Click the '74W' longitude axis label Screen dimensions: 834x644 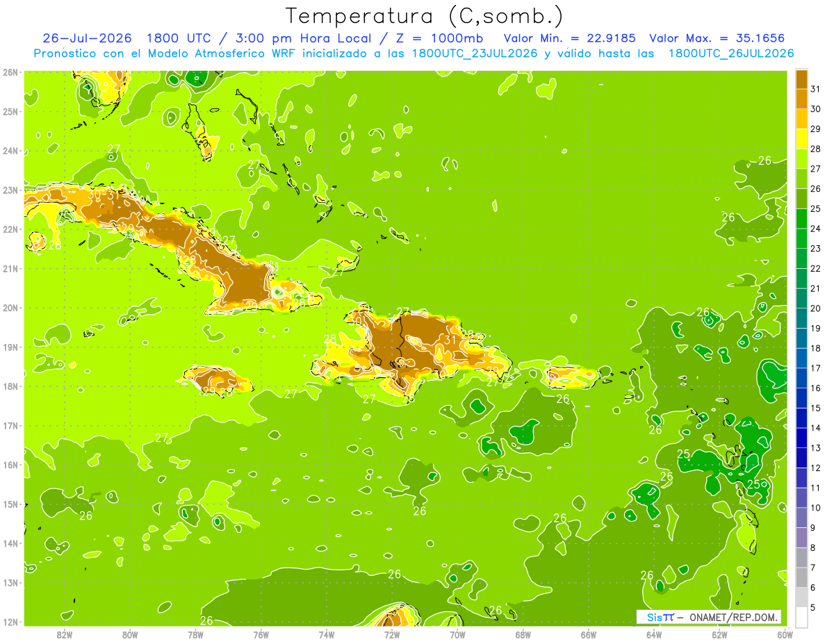click(x=327, y=634)
